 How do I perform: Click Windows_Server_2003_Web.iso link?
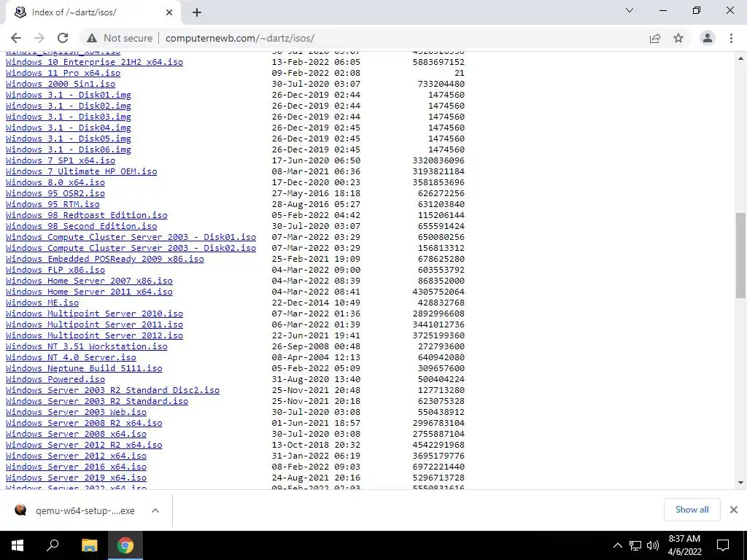(x=76, y=413)
